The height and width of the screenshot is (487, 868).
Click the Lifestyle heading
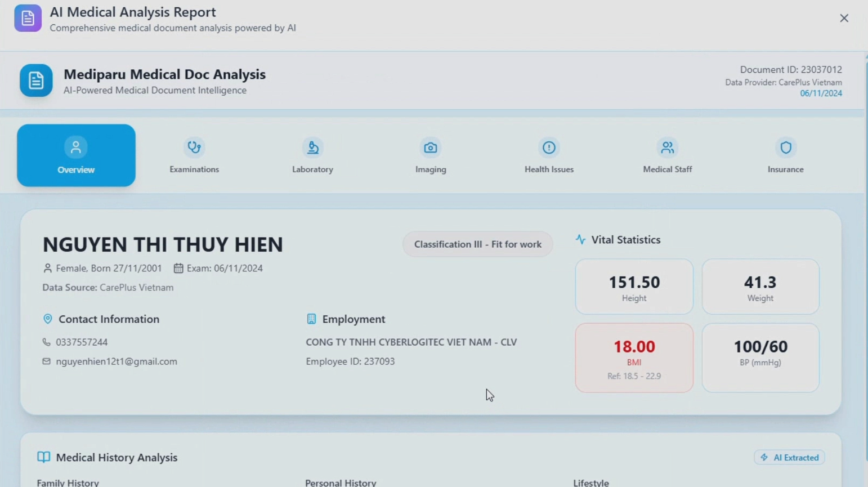591,482
